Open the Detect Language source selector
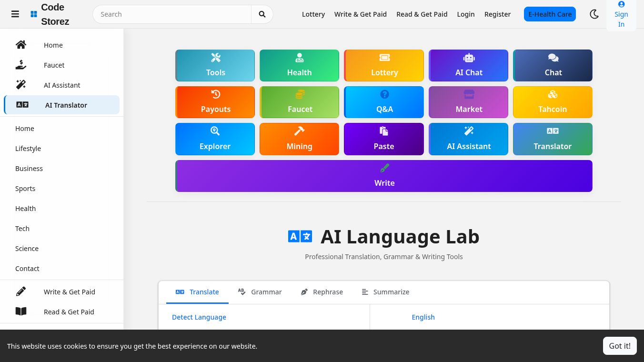644x362 pixels. point(199,317)
